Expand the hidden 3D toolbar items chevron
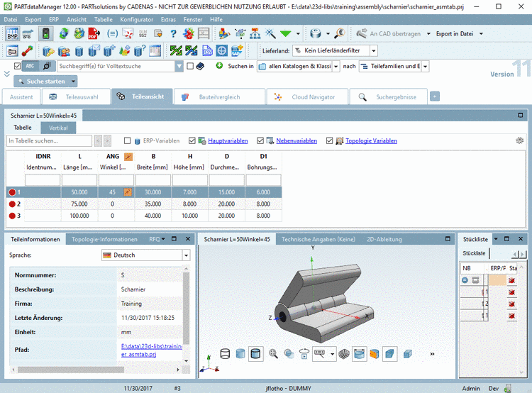This screenshot has width=532, height=393. click(x=432, y=354)
